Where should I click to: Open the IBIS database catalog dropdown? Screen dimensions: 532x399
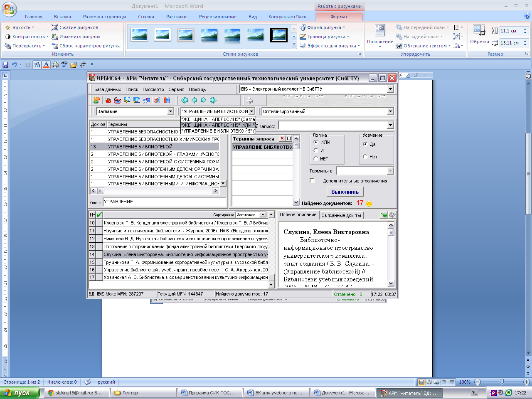click(x=390, y=89)
